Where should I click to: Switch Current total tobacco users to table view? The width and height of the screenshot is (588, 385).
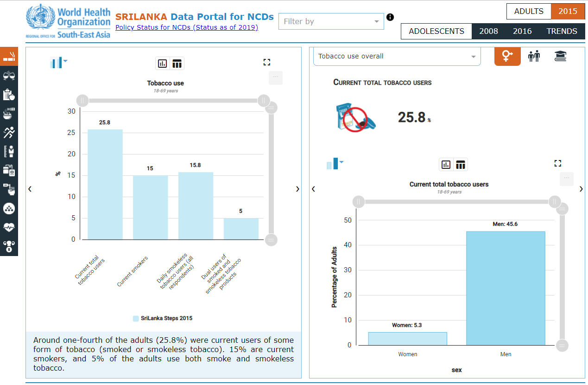[x=461, y=165]
